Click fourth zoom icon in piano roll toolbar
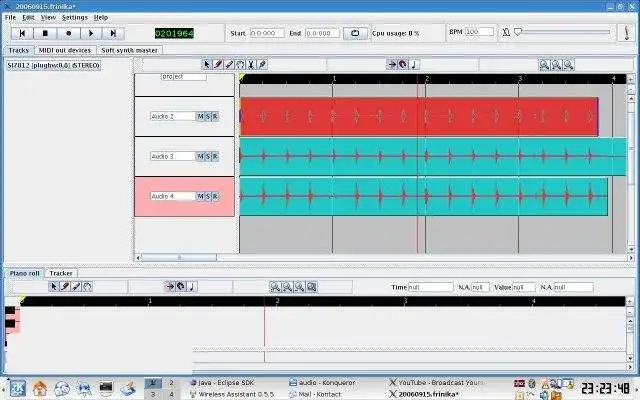Image resolution: width=640 pixels, height=400 pixels. 311,287
